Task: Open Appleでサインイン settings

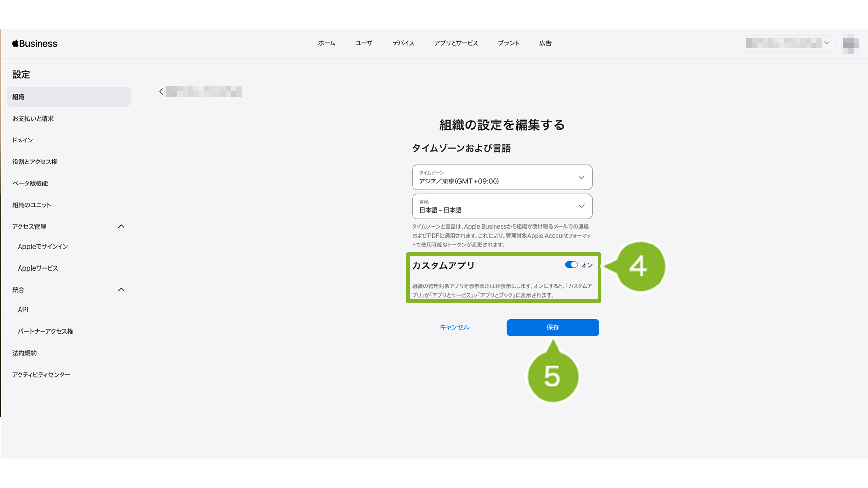Action: coord(43,247)
